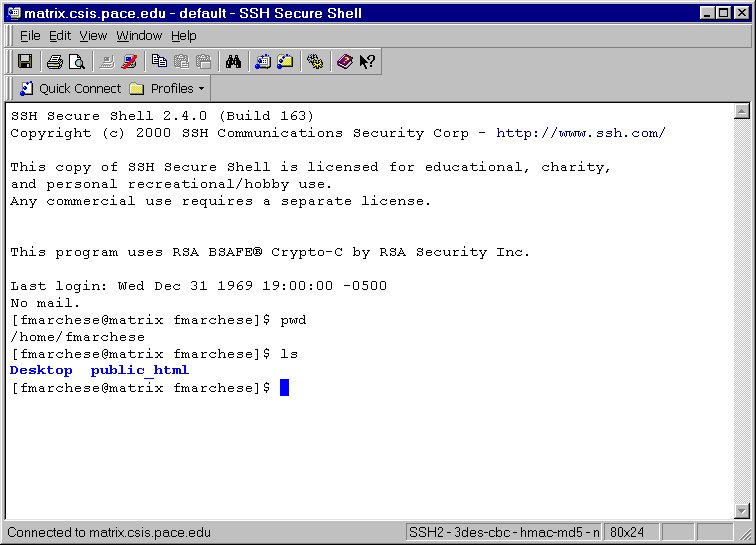This screenshot has width=756, height=545.
Task: Click the SSH2 3des-cbc cipher status field
Action: tap(504, 532)
